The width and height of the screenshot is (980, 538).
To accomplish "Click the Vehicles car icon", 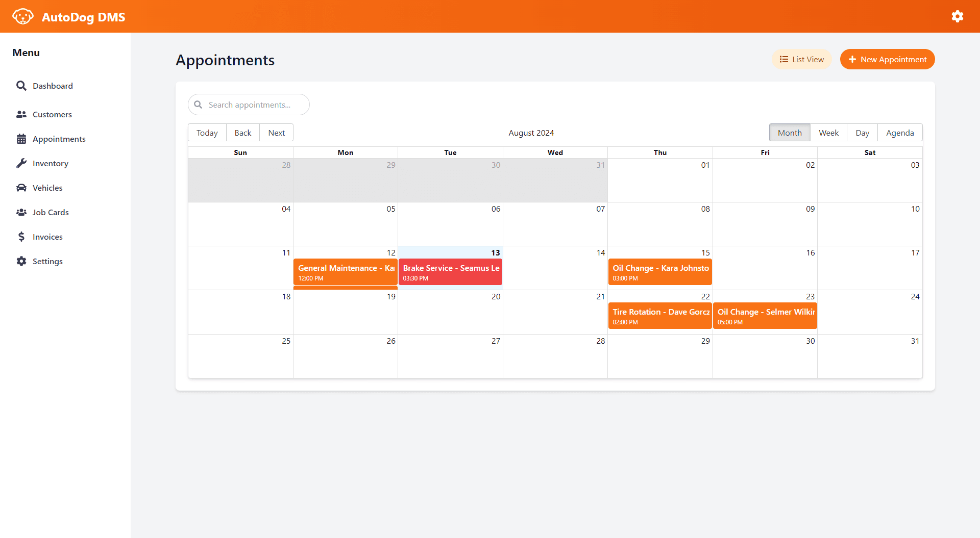I will pos(21,188).
